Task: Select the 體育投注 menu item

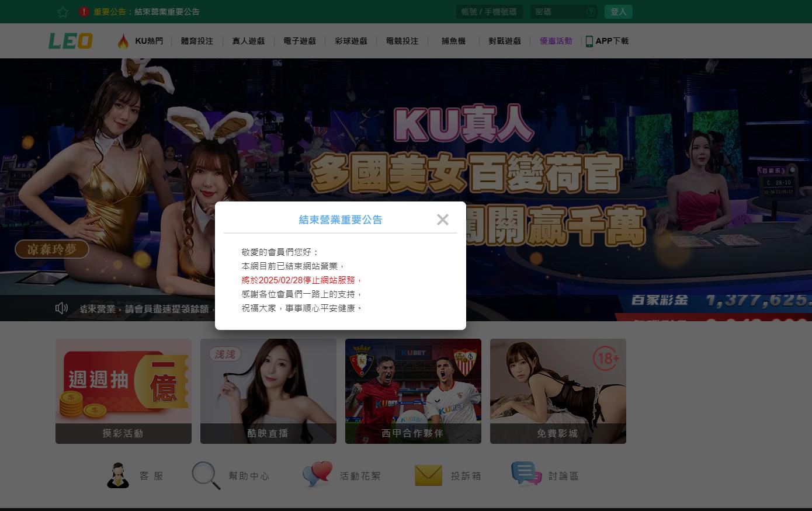Action: [197, 41]
